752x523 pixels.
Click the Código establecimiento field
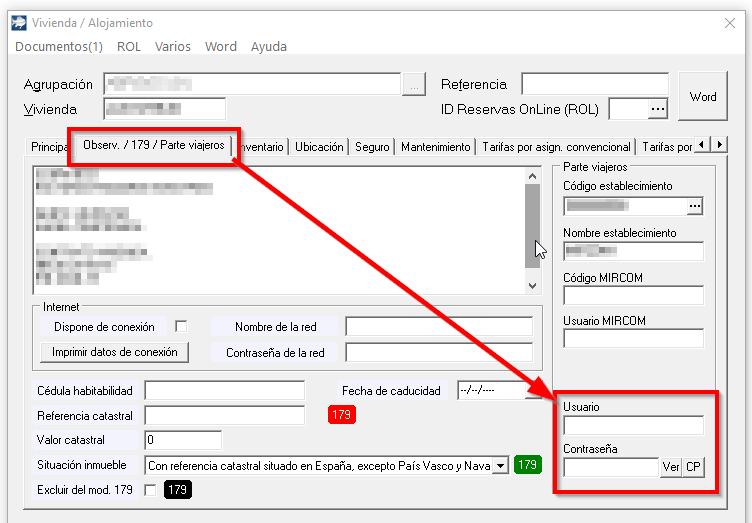coord(625,206)
